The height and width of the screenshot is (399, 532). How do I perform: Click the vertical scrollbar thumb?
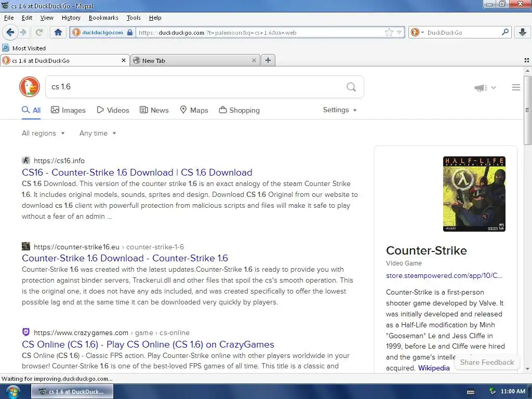point(527,110)
